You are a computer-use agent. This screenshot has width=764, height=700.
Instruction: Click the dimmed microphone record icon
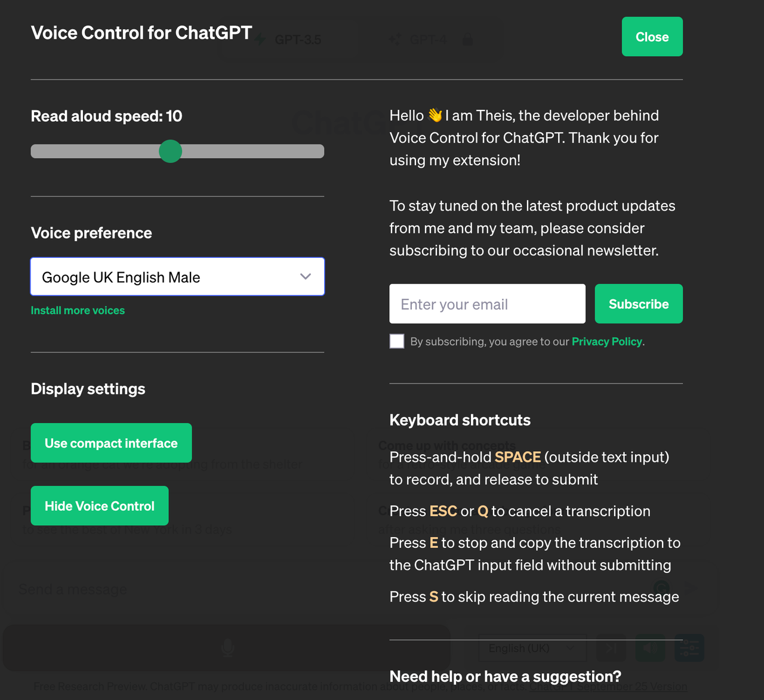(x=227, y=647)
